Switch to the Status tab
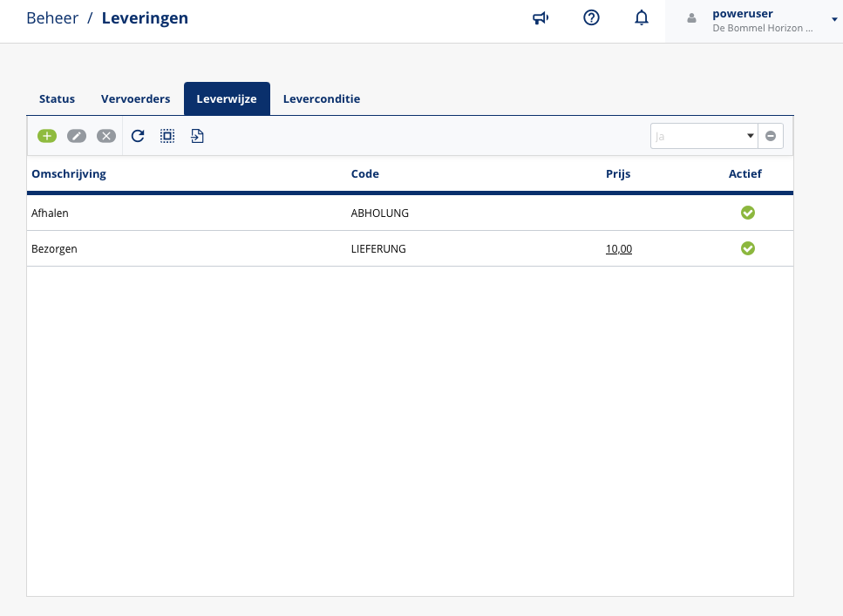This screenshot has height=616, width=843. (x=57, y=99)
